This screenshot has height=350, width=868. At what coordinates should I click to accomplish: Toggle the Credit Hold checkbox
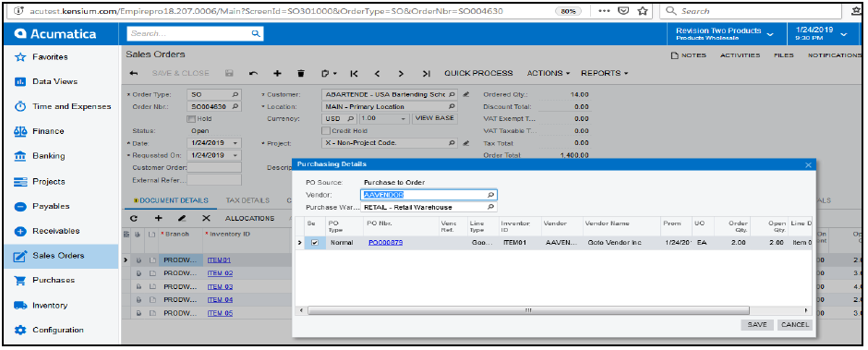point(325,131)
